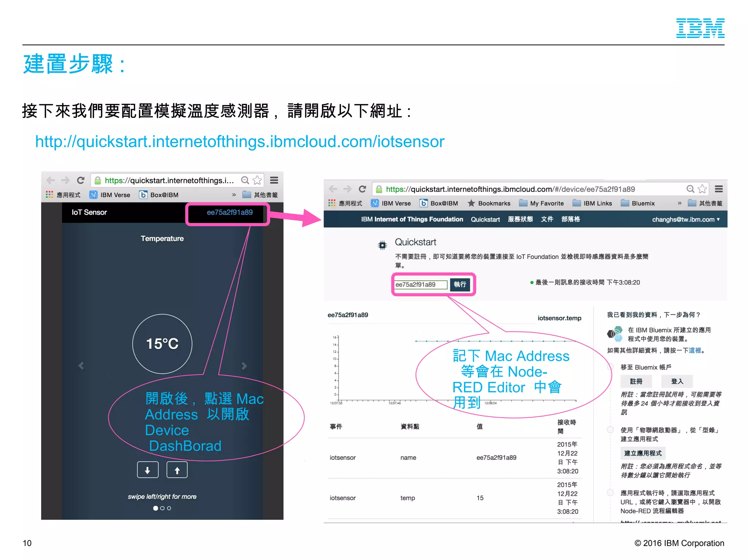Image resolution: width=747 pixels, height=560 pixels.
Task: Open Bluemix bookmarks folder
Action: click(x=638, y=203)
